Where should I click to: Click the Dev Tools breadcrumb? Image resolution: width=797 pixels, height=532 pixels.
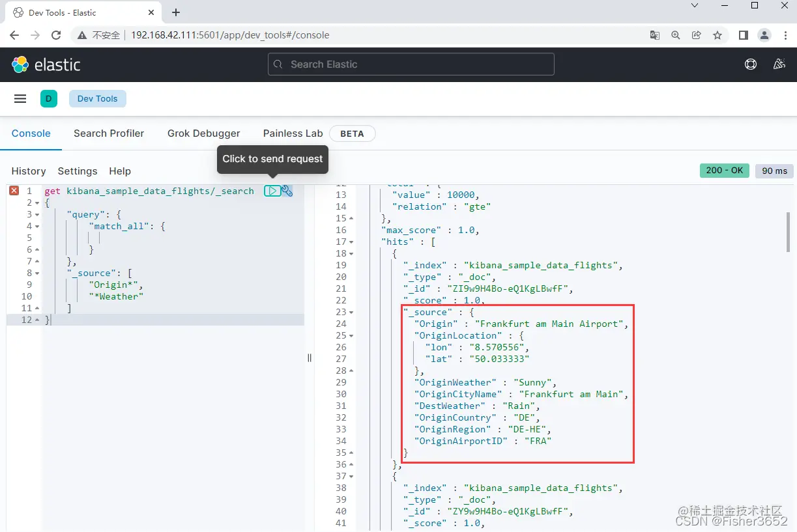point(98,98)
